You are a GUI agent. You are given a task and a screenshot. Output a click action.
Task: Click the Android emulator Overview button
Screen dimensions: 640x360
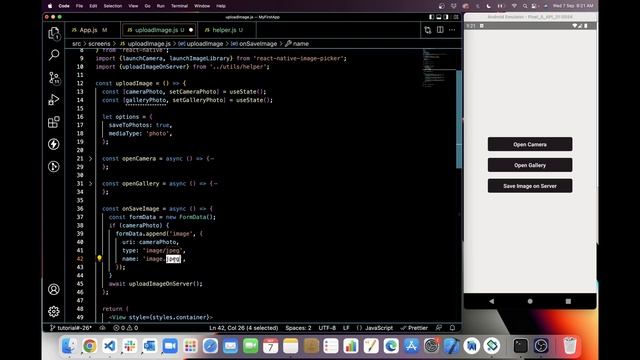point(568,301)
